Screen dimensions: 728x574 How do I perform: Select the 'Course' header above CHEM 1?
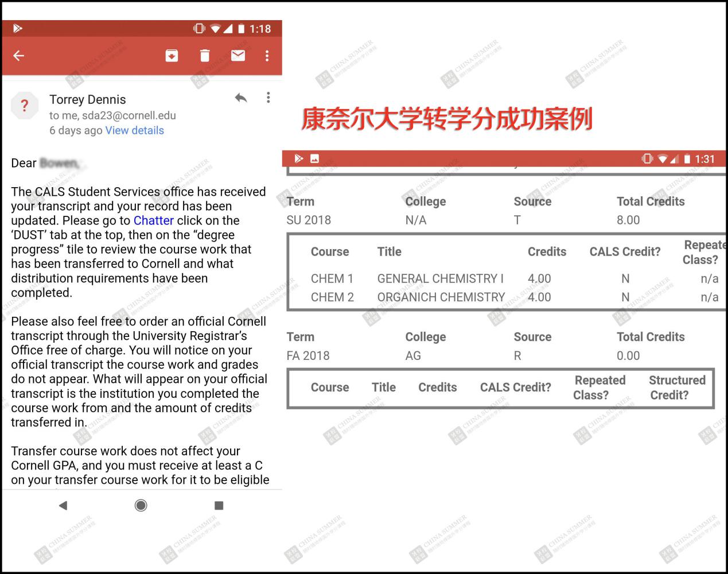[330, 251]
